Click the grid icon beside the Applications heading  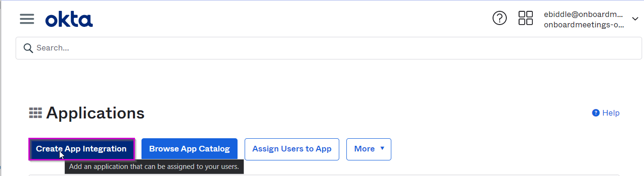pos(35,113)
